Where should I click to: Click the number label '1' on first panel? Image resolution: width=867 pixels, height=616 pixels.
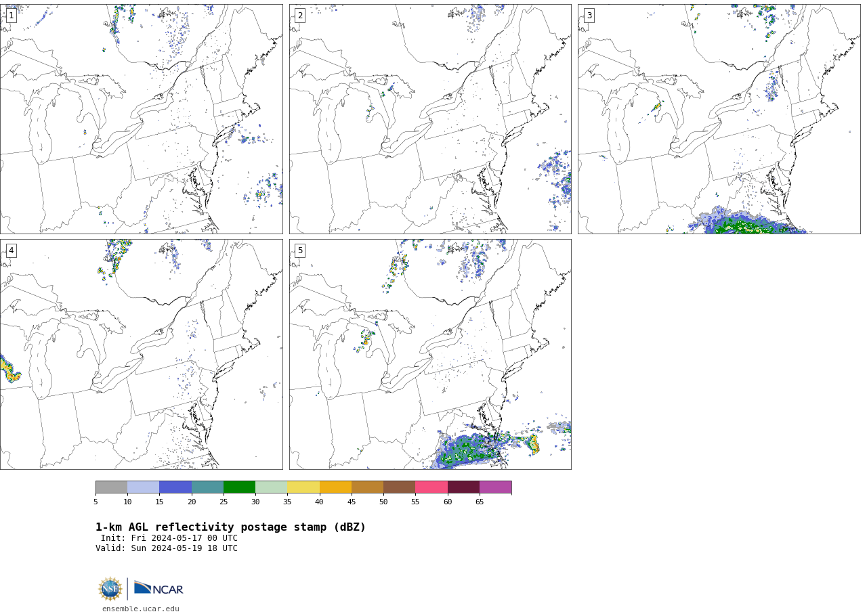click(11, 16)
